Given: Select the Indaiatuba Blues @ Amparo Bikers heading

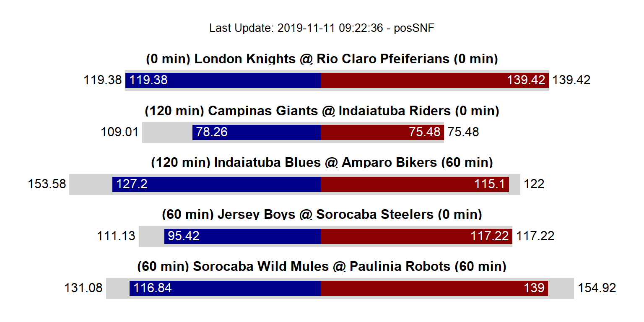Looking at the screenshot, I should pos(322,162).
